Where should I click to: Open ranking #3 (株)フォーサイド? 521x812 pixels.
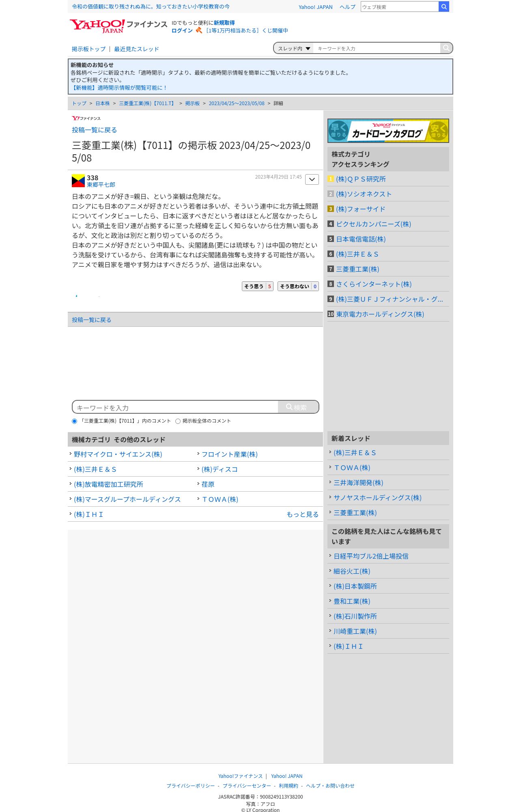(360, 209)
